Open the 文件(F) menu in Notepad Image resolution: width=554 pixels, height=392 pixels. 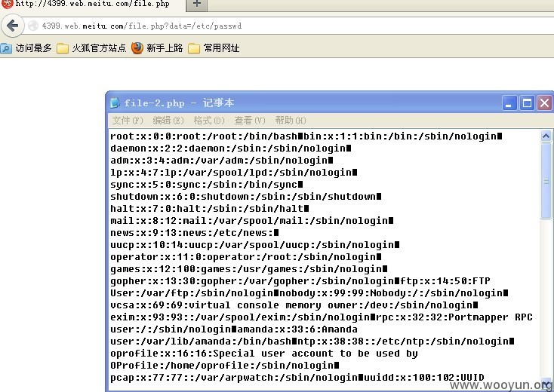click(x=128, y=121)
